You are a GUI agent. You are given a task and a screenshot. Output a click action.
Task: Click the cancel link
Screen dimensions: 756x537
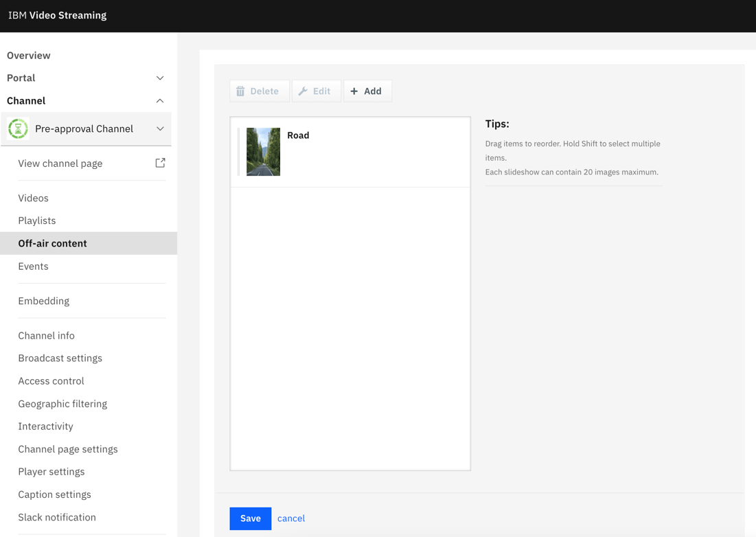pyautogui.click(x=290, y=518)
